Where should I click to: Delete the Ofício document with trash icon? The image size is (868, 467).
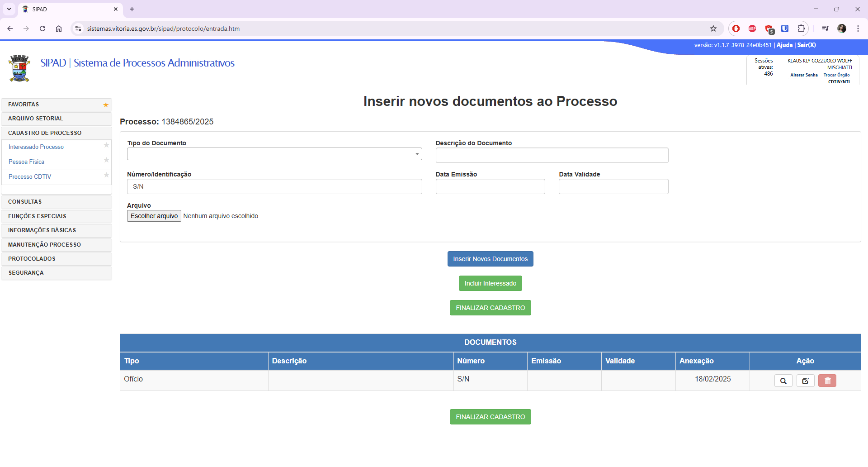pos(827,381)
